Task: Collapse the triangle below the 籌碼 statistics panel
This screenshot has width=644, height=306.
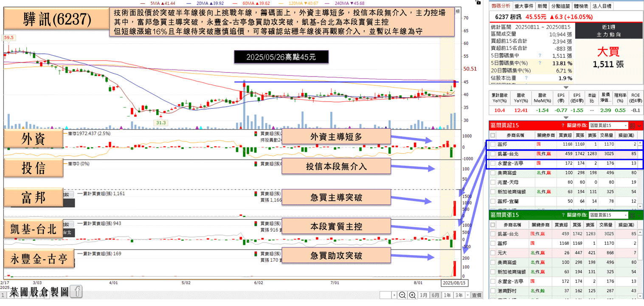Action: tap(565, 87)
